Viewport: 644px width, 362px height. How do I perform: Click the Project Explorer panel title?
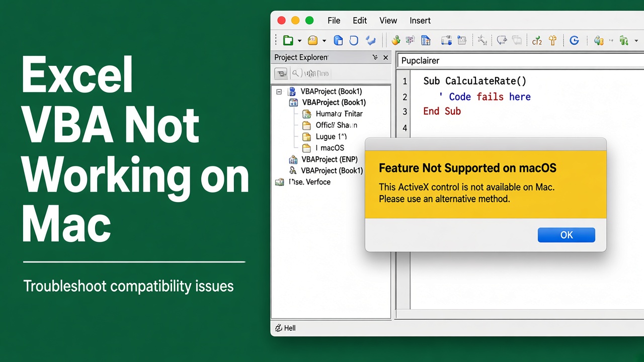click(x=301, y=57)
